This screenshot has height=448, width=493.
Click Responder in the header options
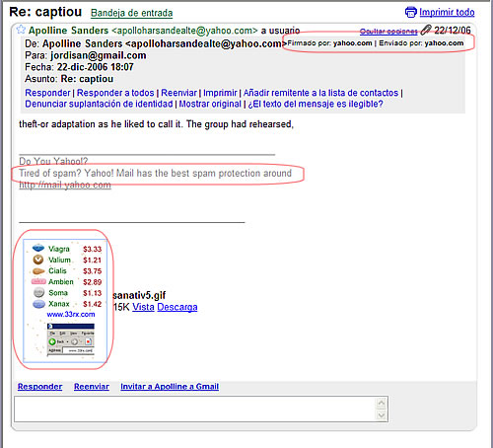coord(47,93)
